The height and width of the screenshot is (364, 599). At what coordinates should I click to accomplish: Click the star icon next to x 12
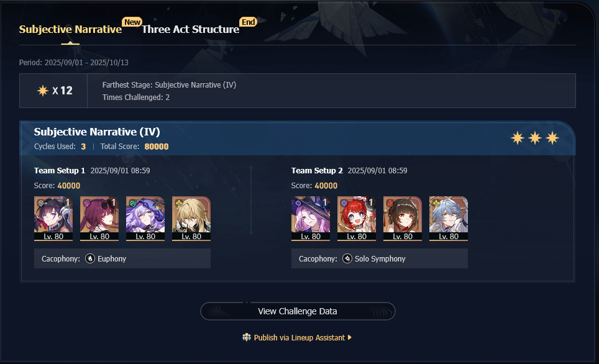click(43, 91)
